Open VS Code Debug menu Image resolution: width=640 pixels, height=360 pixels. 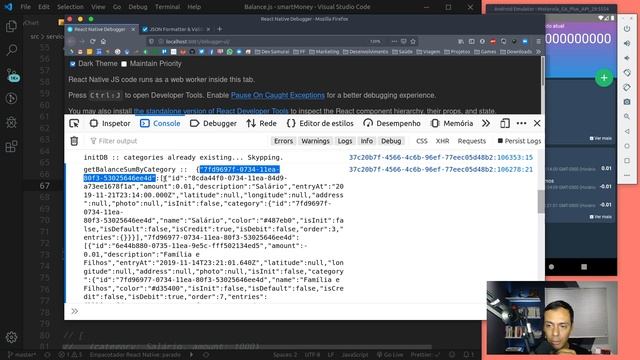138,7
